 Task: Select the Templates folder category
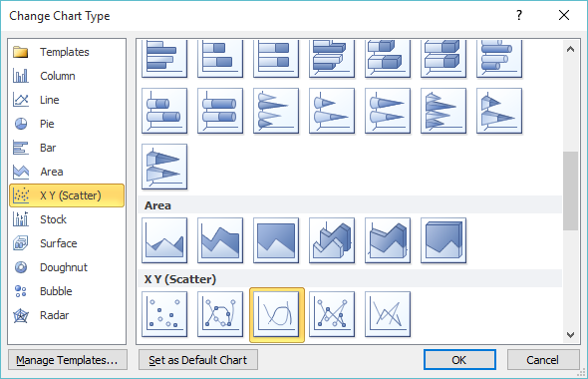pos(67,52)
